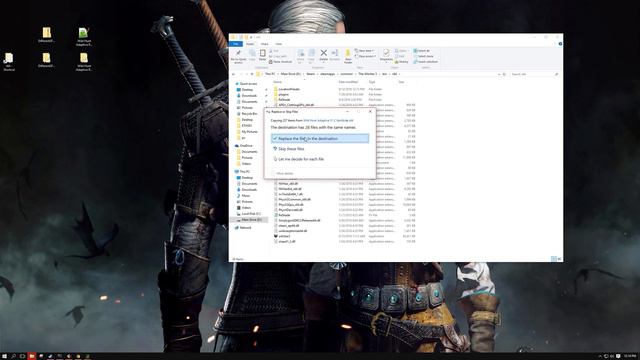Viewport: 640px width, 360px height.
Task: Click the Windows Start button
Action: [x=4, y=356]
